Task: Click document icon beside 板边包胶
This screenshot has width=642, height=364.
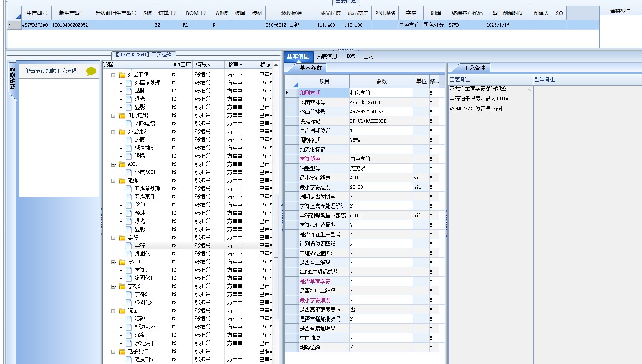Action: (129, 327)
